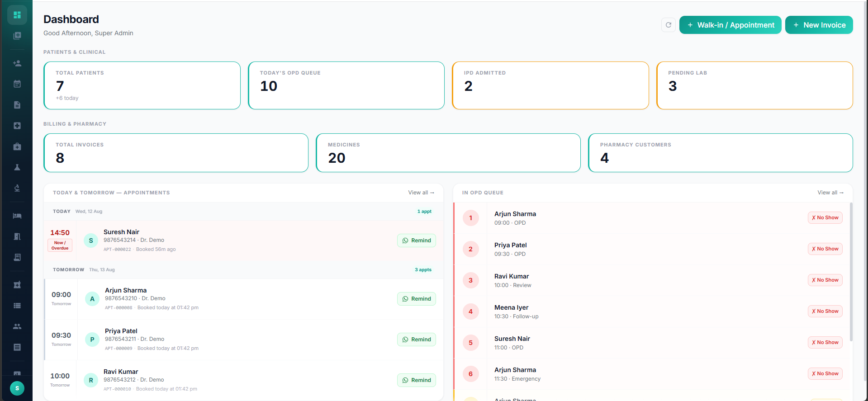Select appointment ID APT-000022

click(x=117, y=250)
